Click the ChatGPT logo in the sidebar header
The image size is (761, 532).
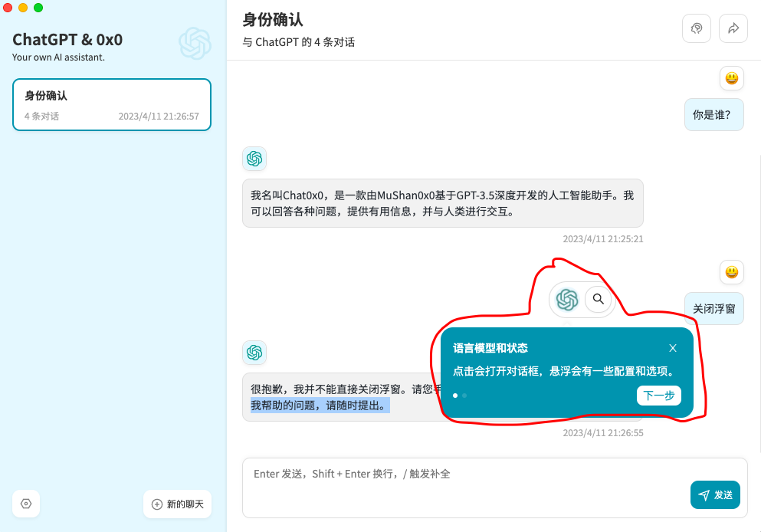point(195,44)
